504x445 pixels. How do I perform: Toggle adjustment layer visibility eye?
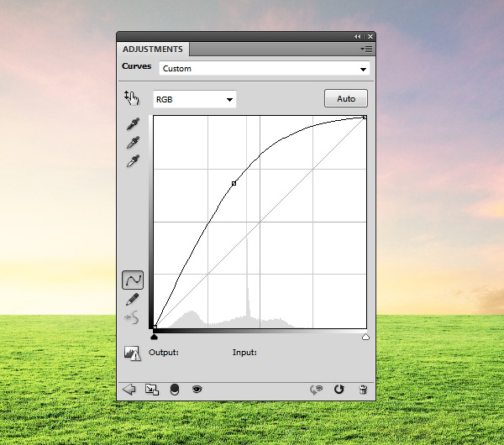(x=197, y=390)
